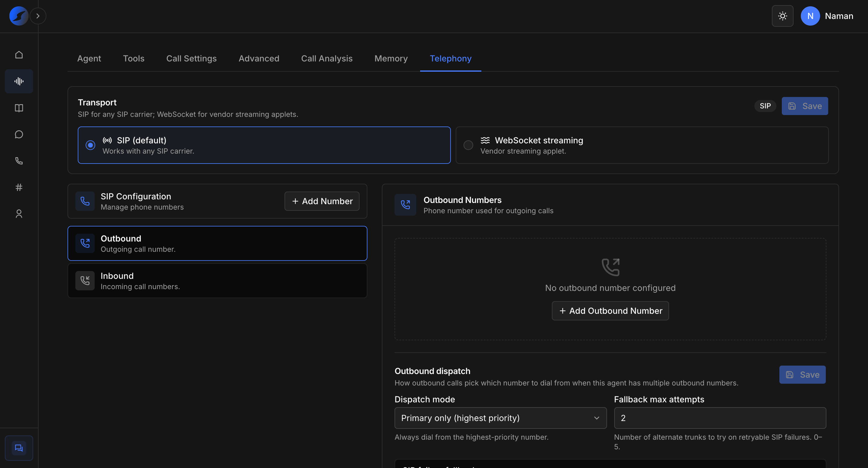868x468 pixels.
Task: Open the hash numbers sidebar icon
Action: tap(19, 188)
